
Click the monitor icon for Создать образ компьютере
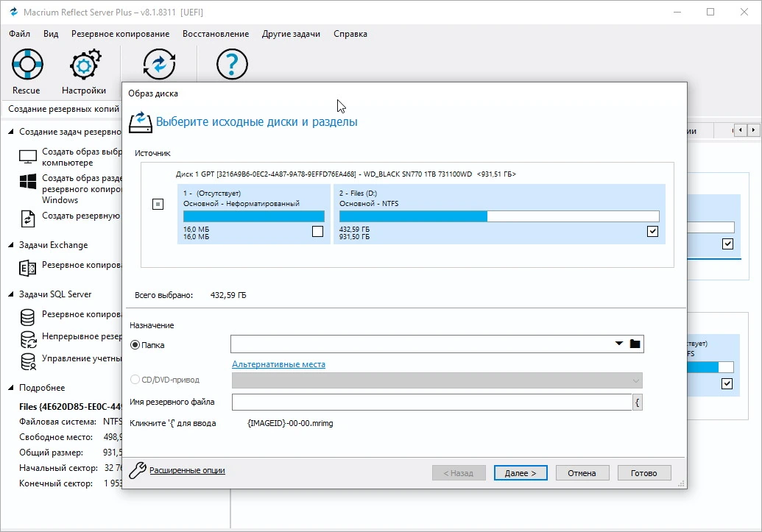(x=28, y=157)
